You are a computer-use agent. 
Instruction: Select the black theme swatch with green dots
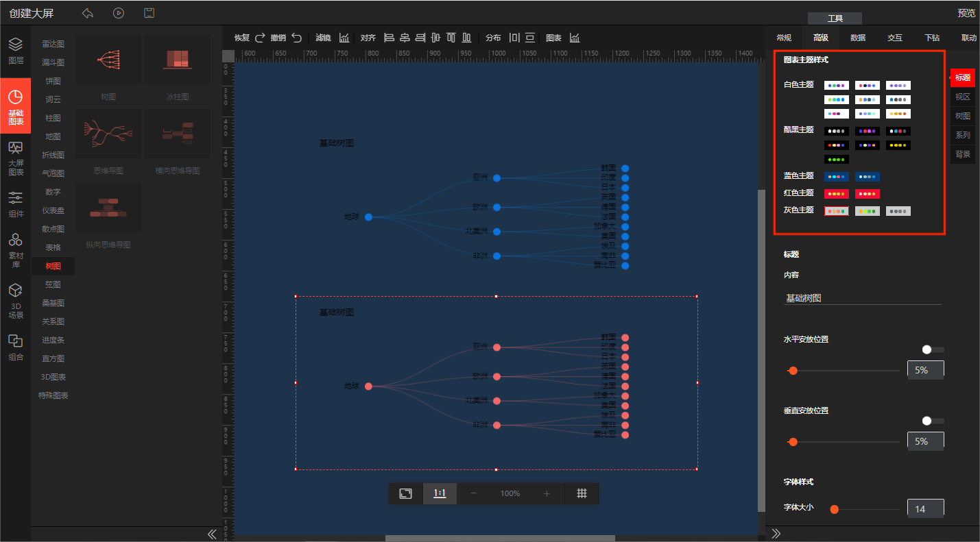[837, 160]
